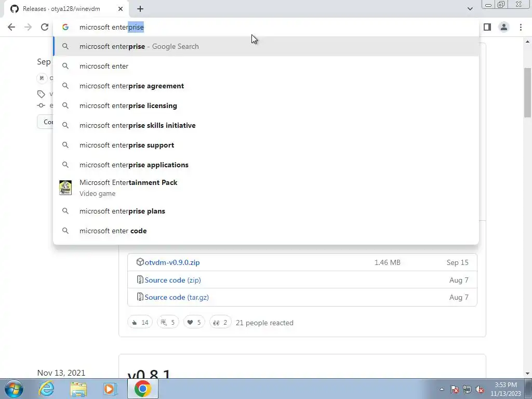Screen dimensions: 532x399
Task: Click the file-zip icon beside Source code (zip)
Action: click(140, 280)
